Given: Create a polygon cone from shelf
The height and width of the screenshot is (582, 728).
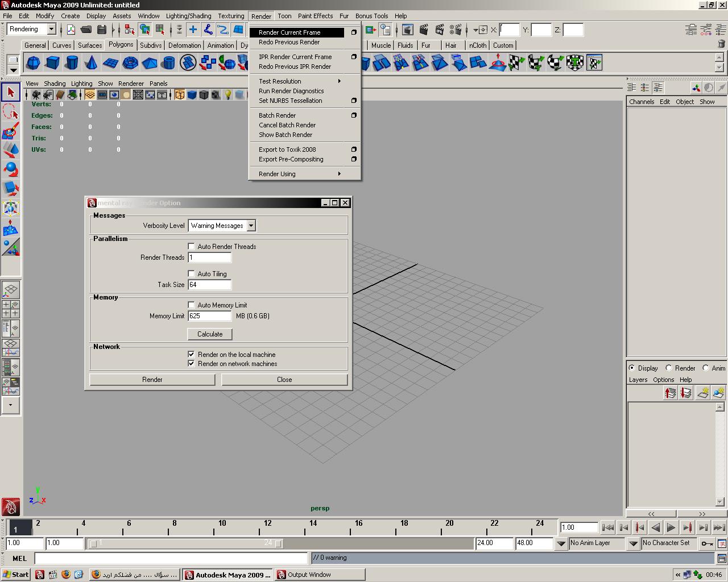Looking at the screenshot, I should point(91,63).
